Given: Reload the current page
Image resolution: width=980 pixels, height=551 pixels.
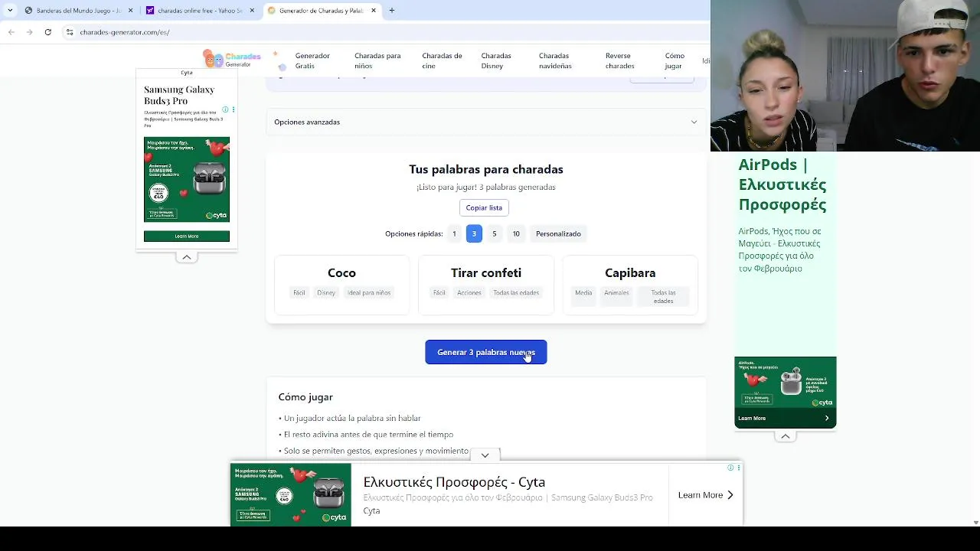Looking at the screenshot, I should [47, 32].
